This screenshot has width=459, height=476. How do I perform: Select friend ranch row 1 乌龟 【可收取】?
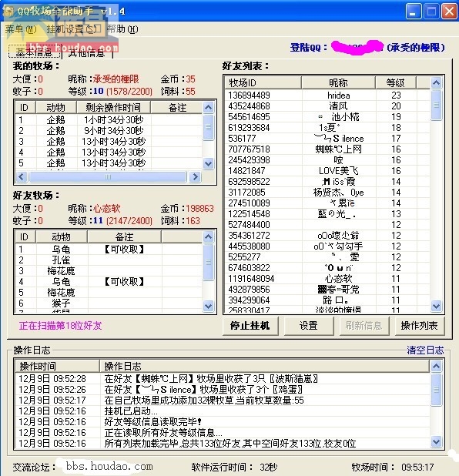[109, 250]
